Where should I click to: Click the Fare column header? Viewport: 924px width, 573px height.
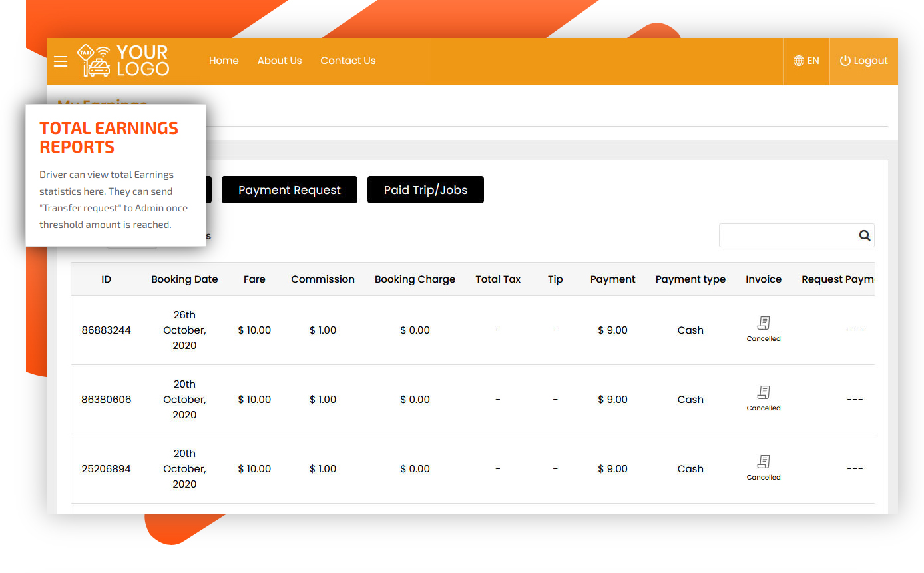(x=254, y=279)
